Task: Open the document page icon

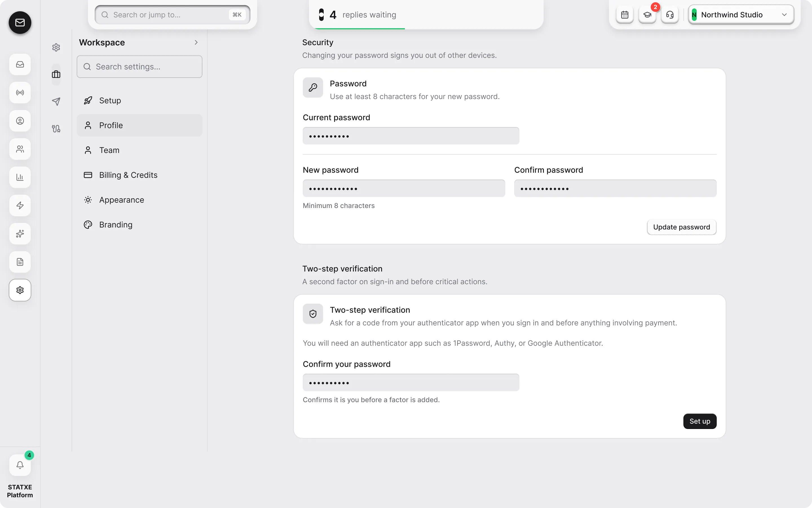Action: [20, 262]
